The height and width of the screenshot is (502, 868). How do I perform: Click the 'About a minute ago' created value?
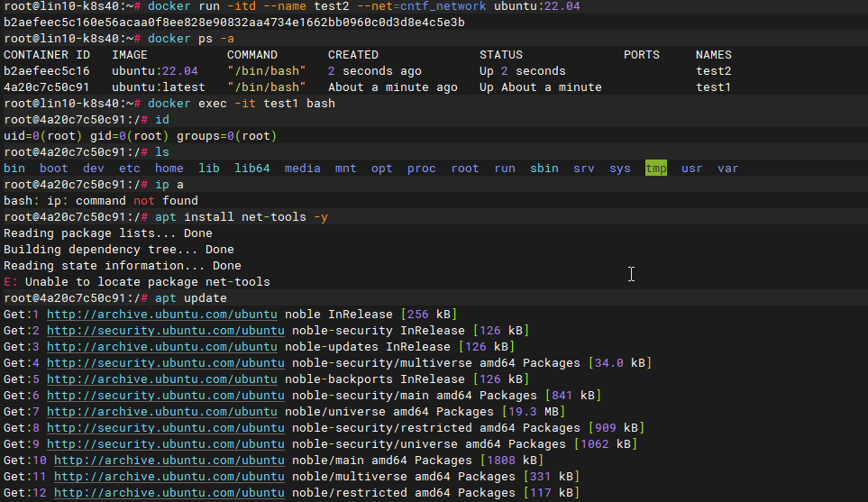(x=392, y=87)
